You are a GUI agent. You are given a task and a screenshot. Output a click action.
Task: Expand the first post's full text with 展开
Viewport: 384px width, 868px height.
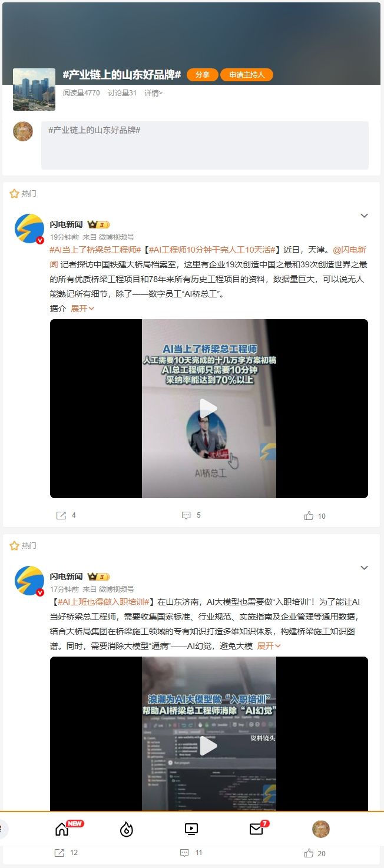tap(82, 308)
